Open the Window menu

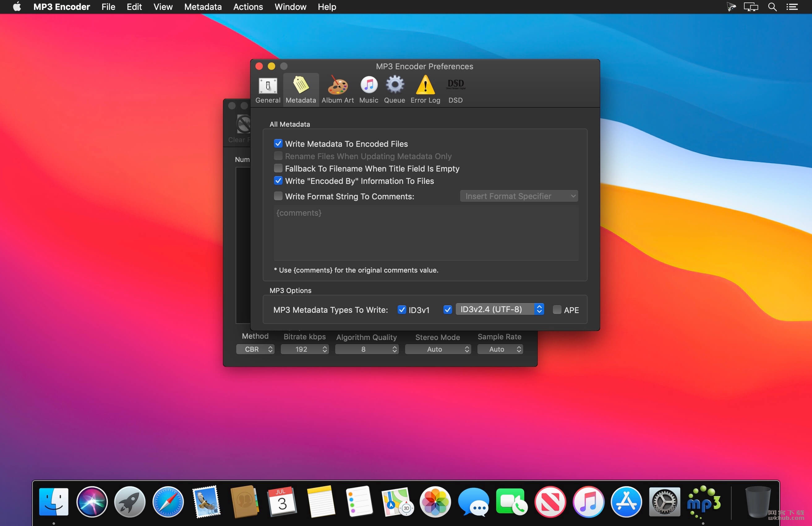point(290,7)
